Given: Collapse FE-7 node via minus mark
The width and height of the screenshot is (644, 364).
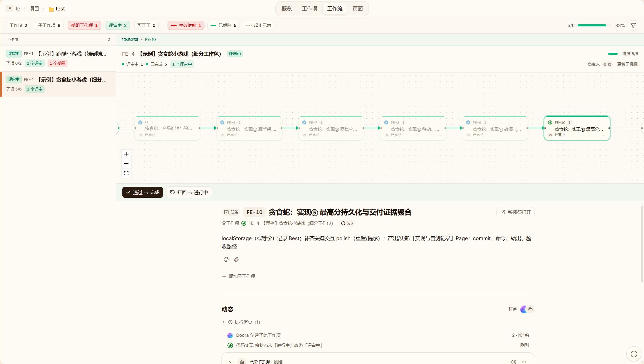Looking at the screenshot, I should (x=358, y=135).
